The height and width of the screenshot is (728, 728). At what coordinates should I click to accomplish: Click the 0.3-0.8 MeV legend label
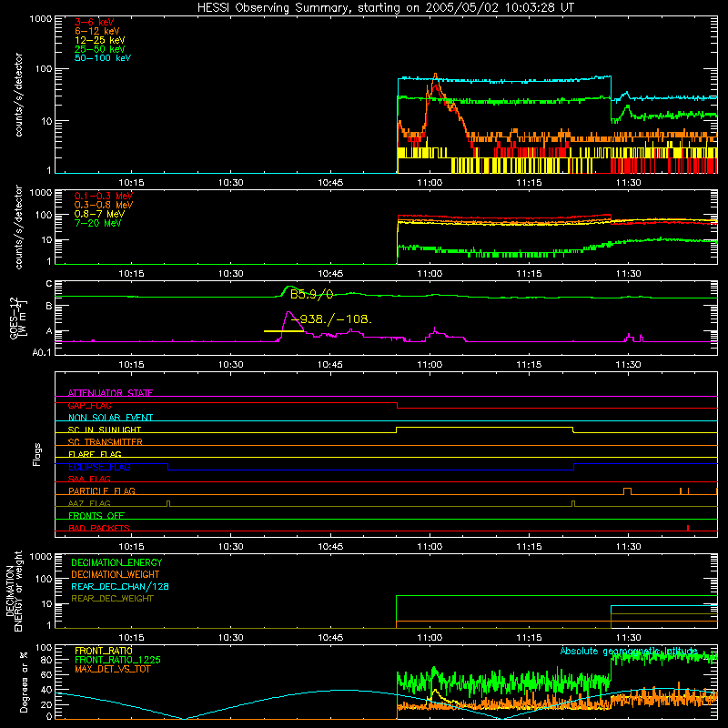[x=104, y=205]
